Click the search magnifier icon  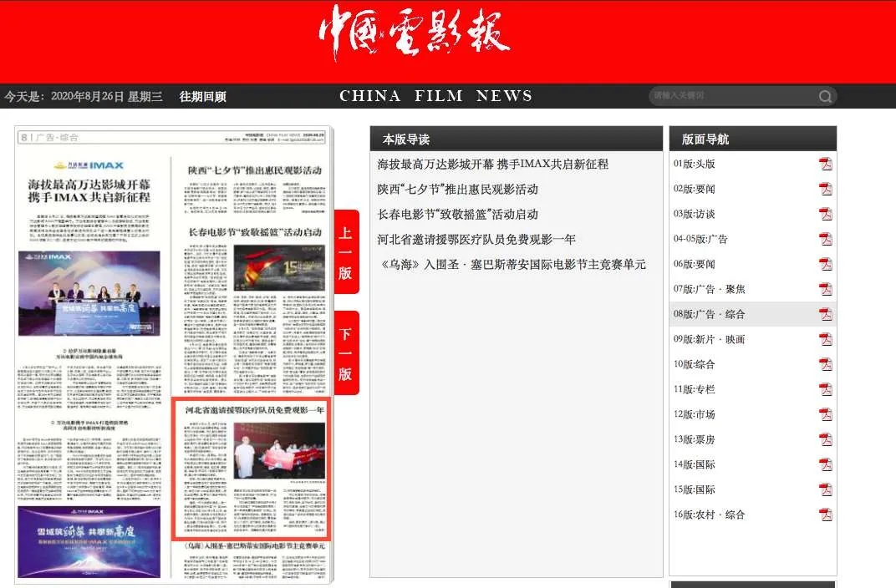[x=825, y=96]
